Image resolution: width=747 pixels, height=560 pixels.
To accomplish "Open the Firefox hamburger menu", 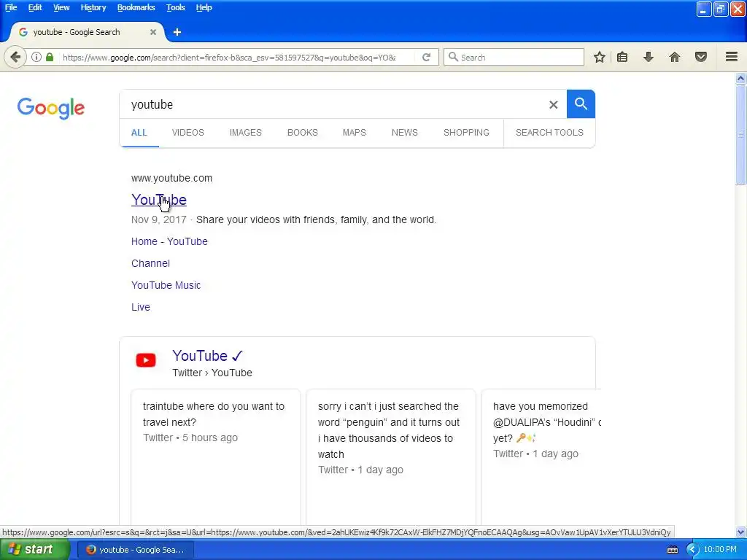I will click(x=732, y=57).
